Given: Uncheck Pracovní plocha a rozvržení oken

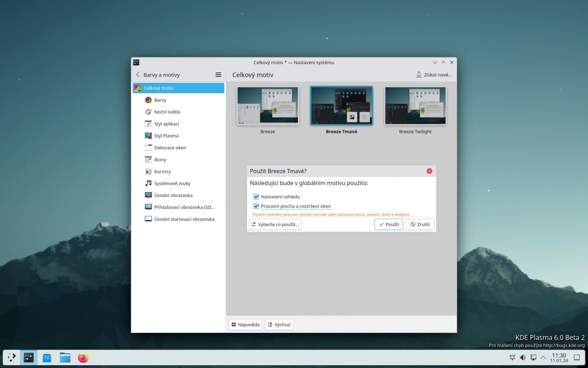Looking at the screenshot, I should coord(256,206).
